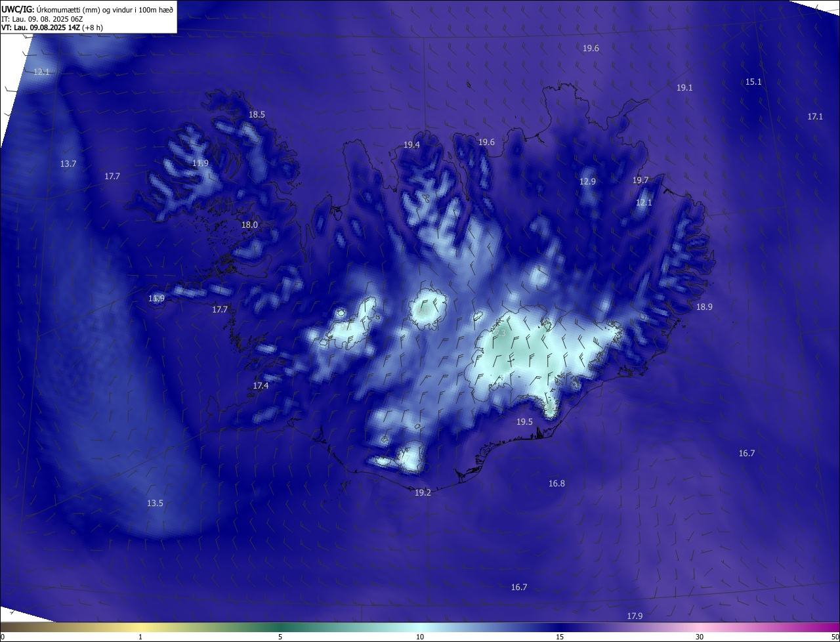Click the 1 tick on the color scale

click(x=140, y=637)
